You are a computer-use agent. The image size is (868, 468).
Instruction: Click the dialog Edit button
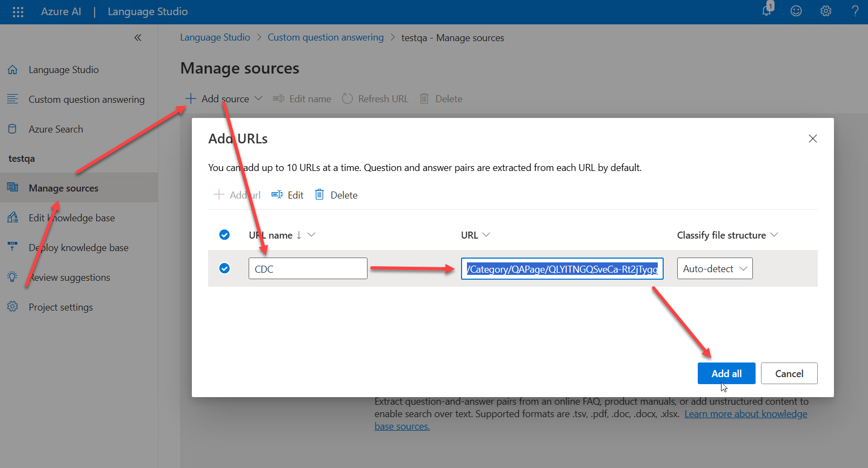point(288,195)
